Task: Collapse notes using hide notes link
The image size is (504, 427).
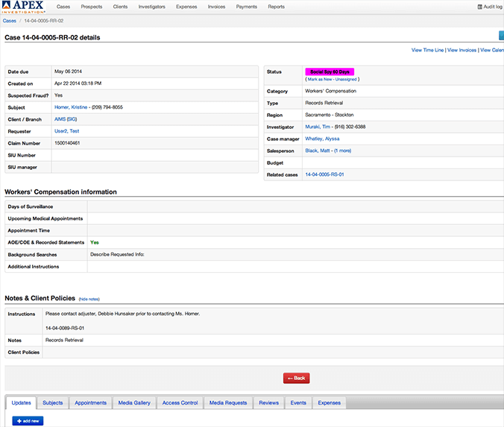Action: (89, 299)
